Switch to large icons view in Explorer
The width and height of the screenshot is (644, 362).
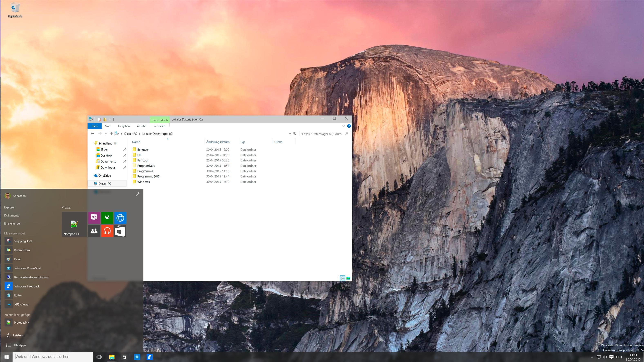click(348, 278)
